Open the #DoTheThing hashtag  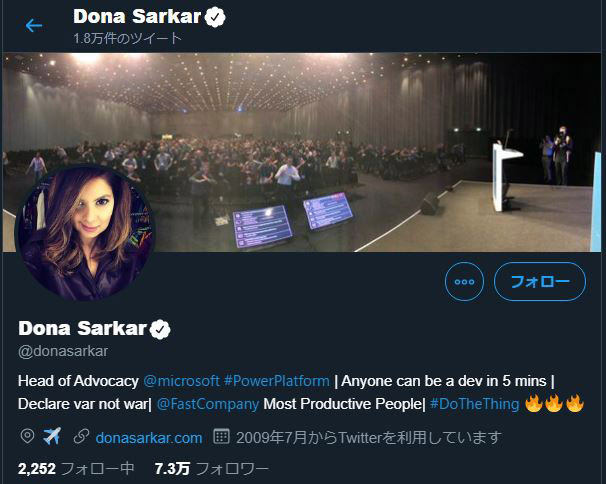pyautogui.click(x=474, y=404)
